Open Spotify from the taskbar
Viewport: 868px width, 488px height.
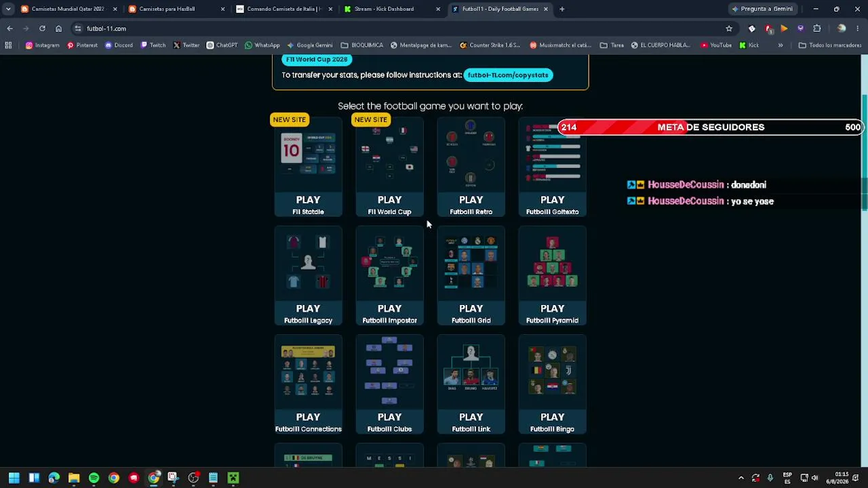pos(94,478)
